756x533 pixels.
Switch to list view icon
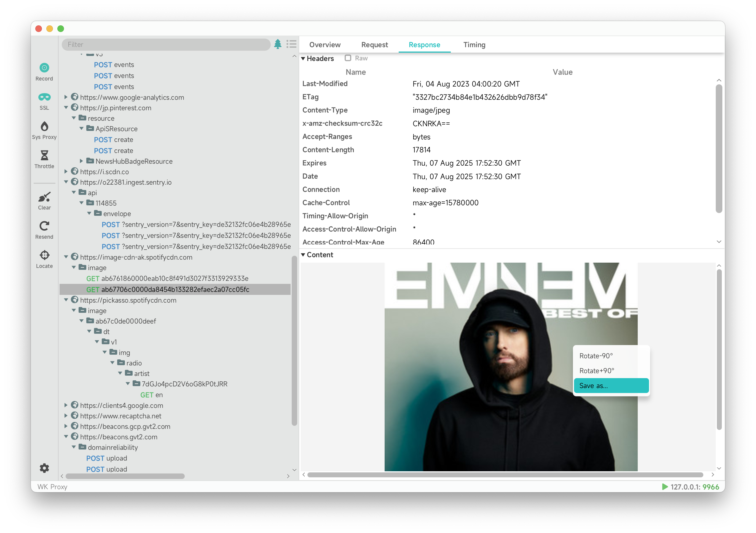click(x=291, y=44)
